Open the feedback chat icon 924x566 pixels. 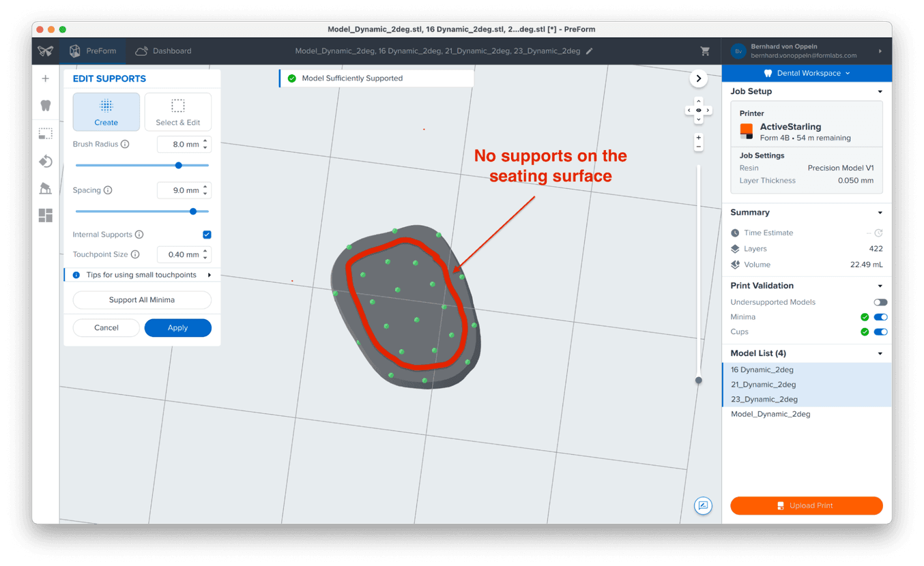pyautogui.click(x=703, y=506)
